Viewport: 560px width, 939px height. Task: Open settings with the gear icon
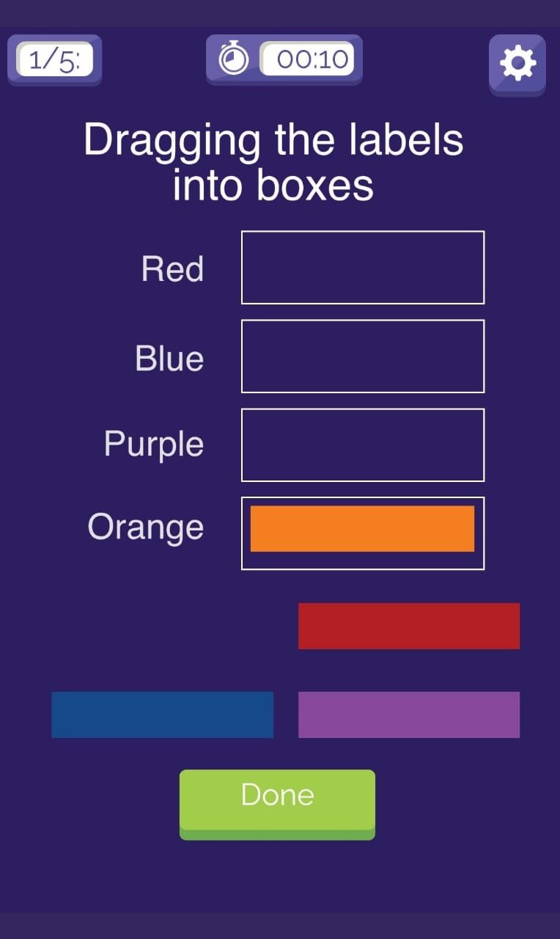pos(517,63)
